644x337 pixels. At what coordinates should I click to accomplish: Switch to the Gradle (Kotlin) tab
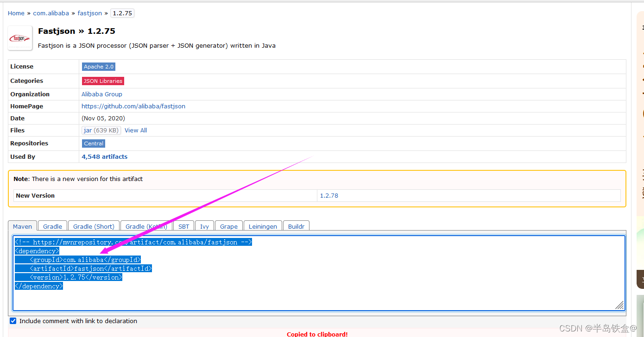tap(146, 226)
